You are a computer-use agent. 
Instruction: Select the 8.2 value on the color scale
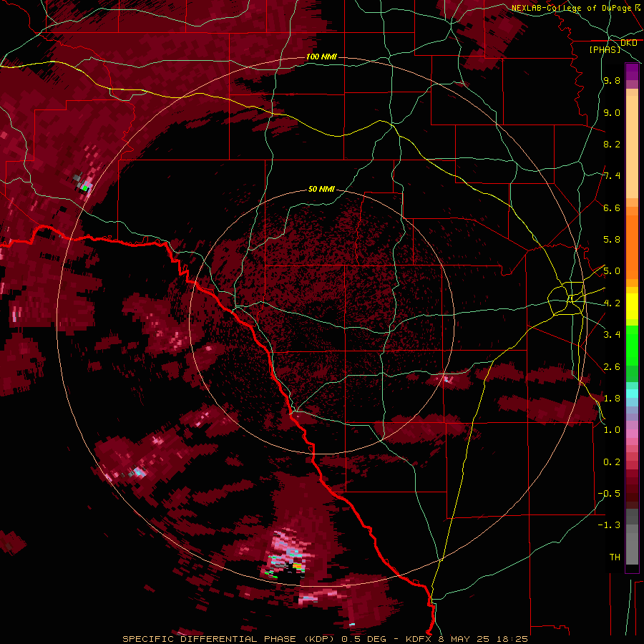click(612, 144)
